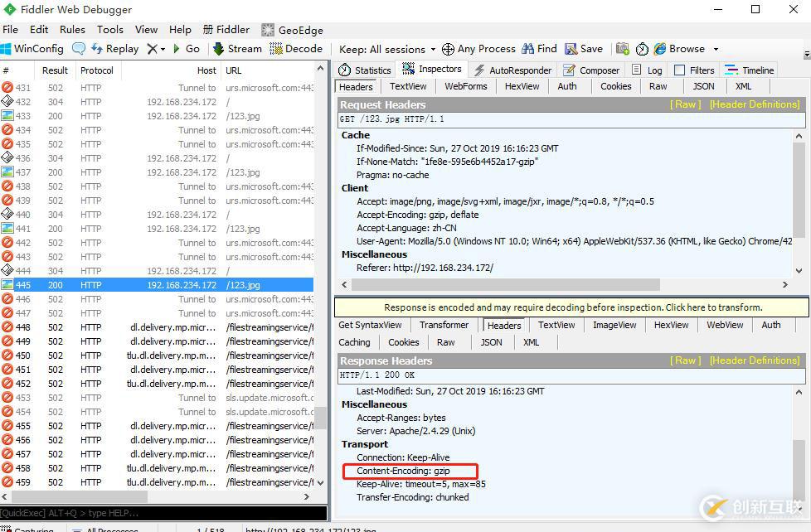Launch Browse with Internet Explorer icon
The width and height of the screenshot is (811, 532).
(679, 49)
